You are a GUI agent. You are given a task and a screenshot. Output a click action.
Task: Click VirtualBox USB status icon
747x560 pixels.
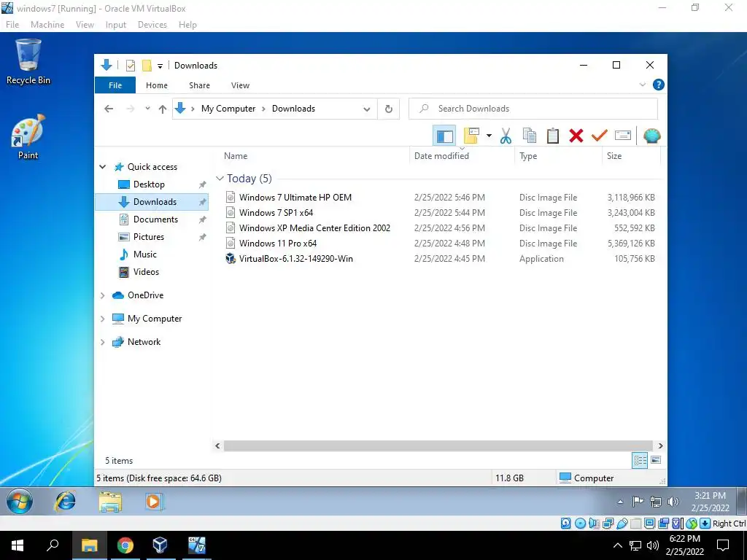tap(622, 524)
